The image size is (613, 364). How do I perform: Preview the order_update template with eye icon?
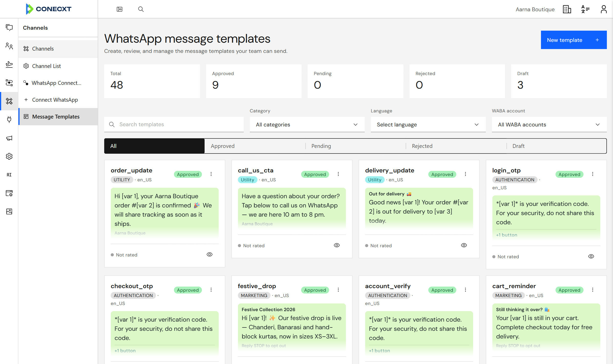209,254
